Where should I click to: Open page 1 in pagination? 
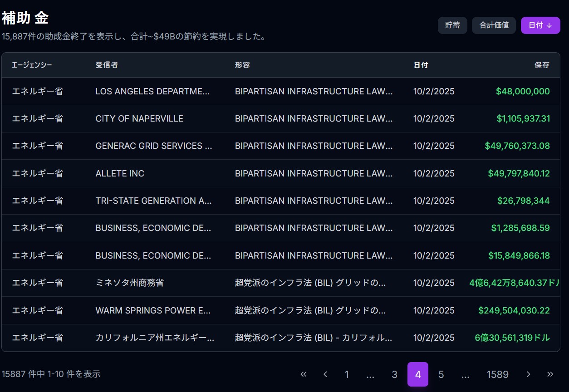347,374
